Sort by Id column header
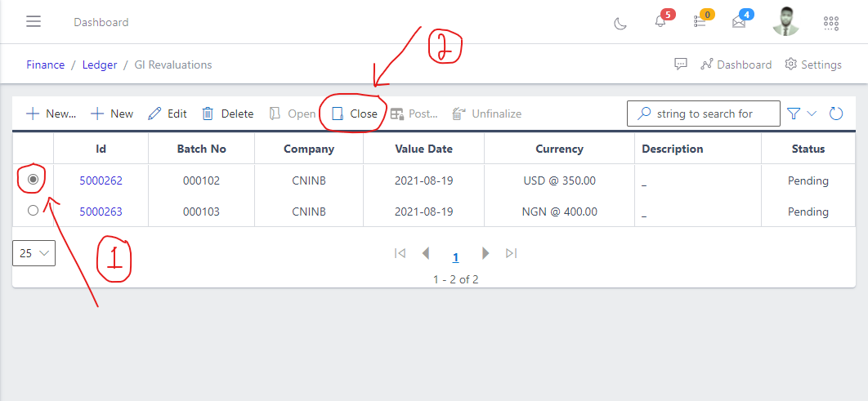Viewport: 868px width, 401px height. (x=101, y=149)
